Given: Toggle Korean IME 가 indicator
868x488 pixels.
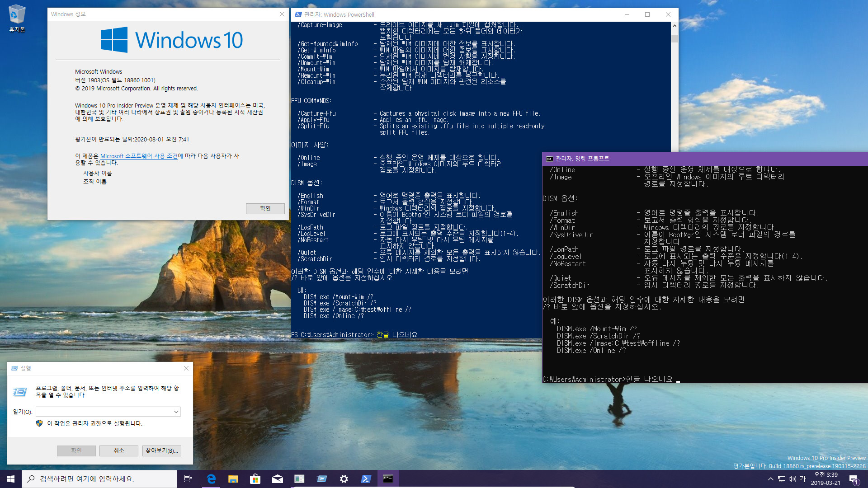Looking at the screenshot, I should 803,479.
